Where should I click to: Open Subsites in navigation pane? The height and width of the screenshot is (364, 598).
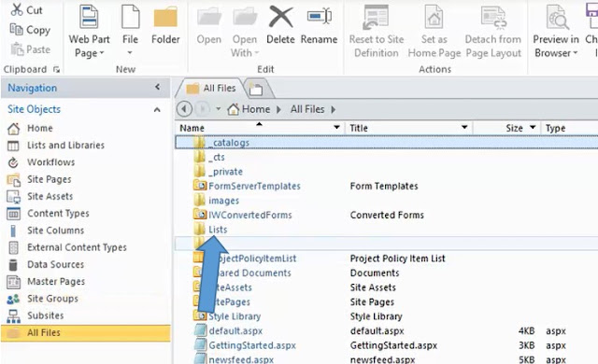pos(46,315)
